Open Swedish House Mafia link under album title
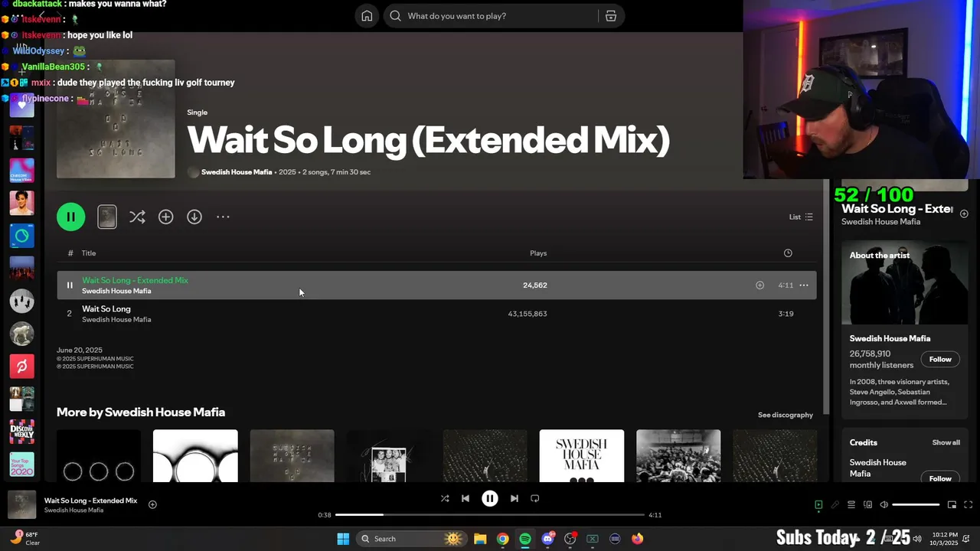Image resolution: width=980 pixels, height=551 pixels. [237, 172]
